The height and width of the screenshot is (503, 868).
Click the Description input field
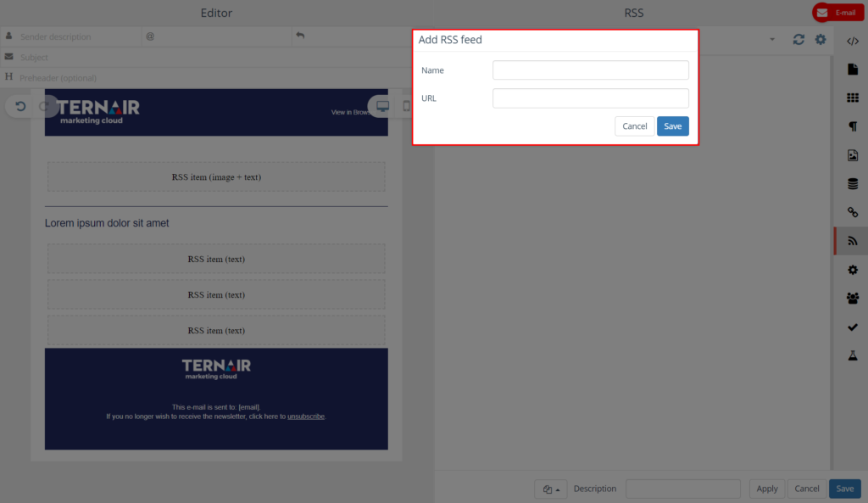[x=683, y=489]
